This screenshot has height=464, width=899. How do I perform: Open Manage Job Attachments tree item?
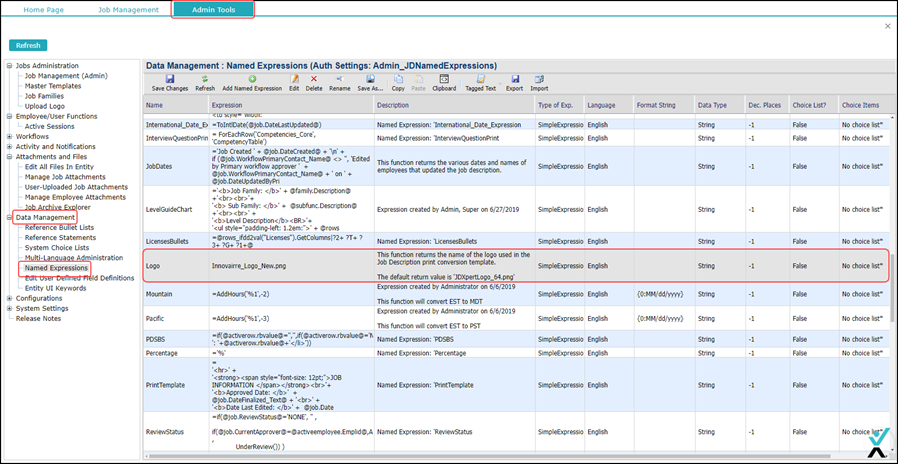point(65,177)
